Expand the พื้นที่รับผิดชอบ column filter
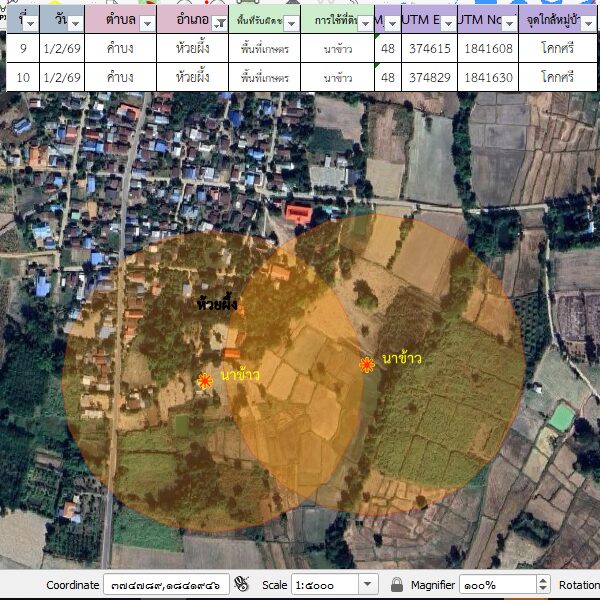Screen dimensions: 600x600 coord(290,22)
